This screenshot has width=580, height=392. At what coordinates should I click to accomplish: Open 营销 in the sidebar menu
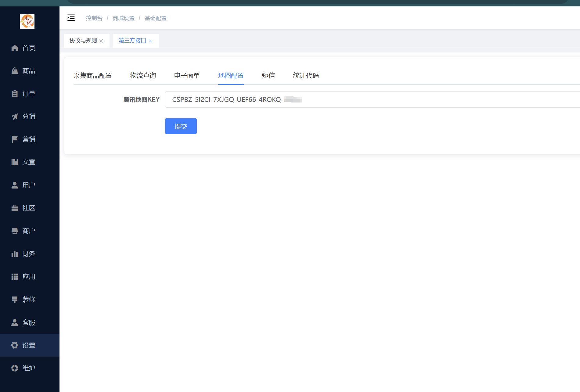coord(30,139)
